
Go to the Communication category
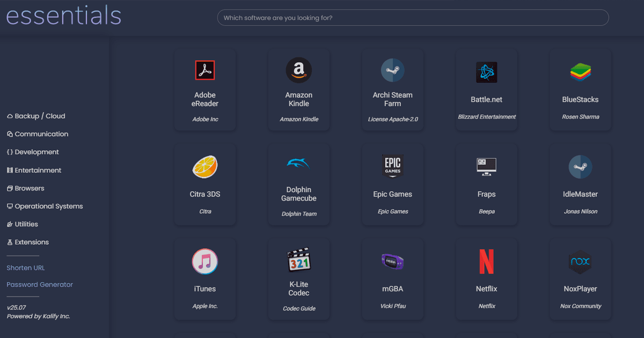pos(41,134)
